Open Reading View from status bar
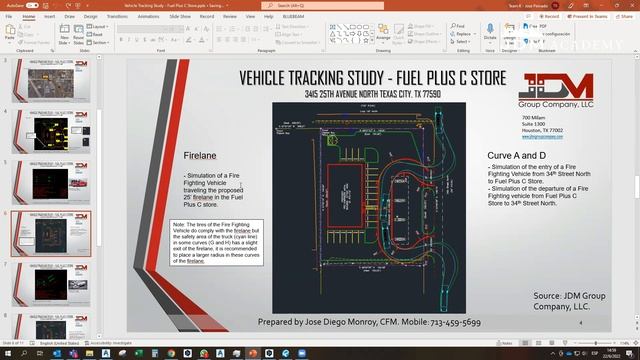Screen dimensions: 640x360 (551, 343)
